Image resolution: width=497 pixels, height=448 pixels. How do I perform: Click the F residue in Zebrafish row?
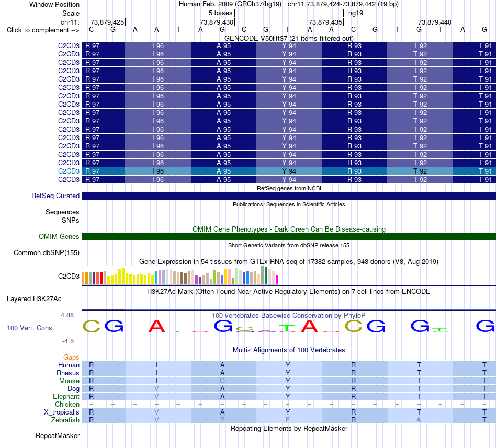click(288, 420)
